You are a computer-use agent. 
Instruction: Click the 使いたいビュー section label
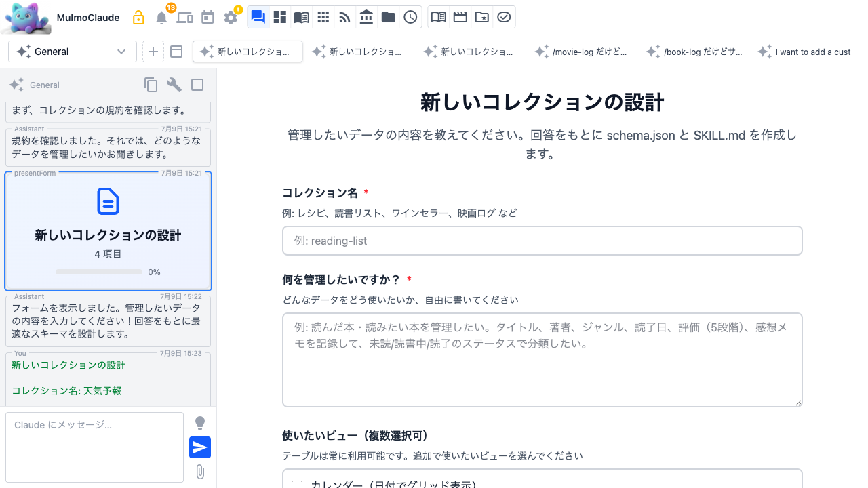[355, 435]
